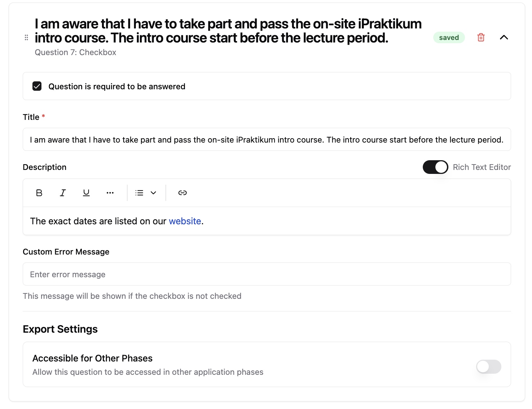Apply bold formatting in description editor
Viewport: 532px width, 409px height.
pyautogui.click(x=39, y=193)
